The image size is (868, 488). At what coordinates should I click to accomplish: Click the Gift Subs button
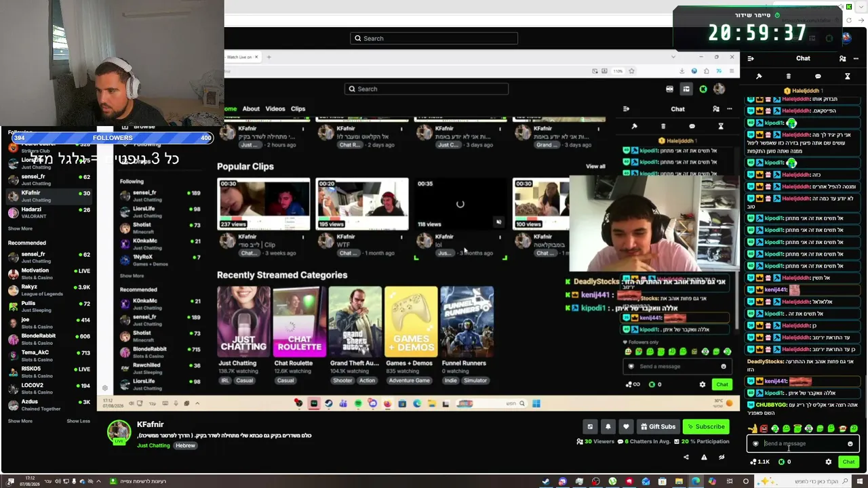pyautogui.click(x=658, y=426)
